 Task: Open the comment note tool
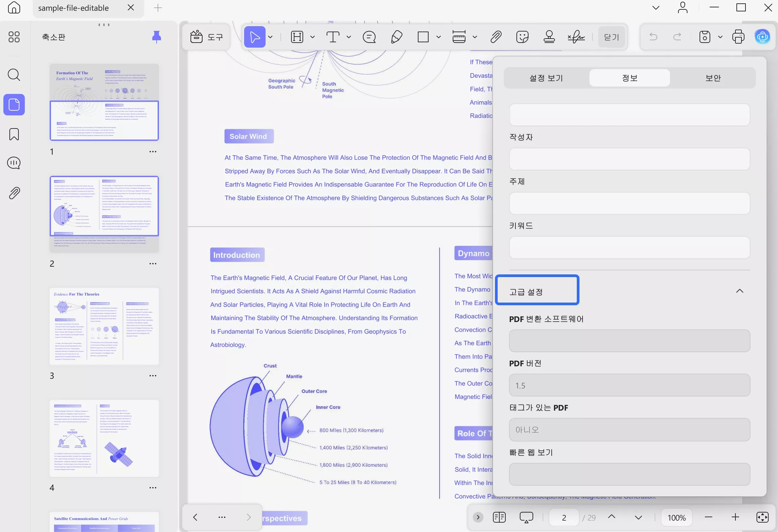tap(369, 37)
